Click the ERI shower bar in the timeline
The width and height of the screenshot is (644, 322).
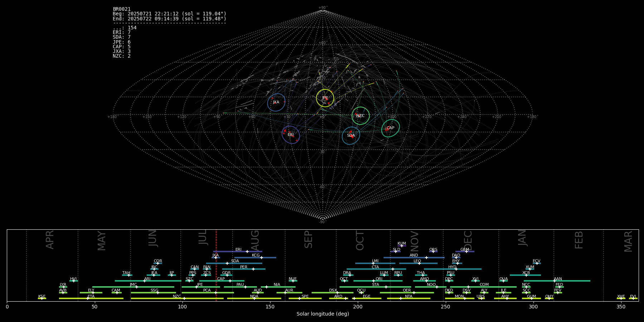point(238,252)
